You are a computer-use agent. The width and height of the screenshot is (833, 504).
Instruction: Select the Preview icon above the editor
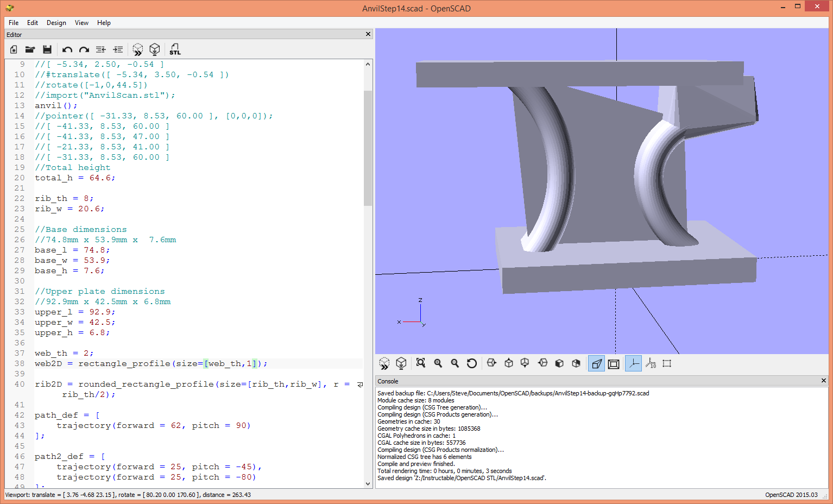point(137,49)
